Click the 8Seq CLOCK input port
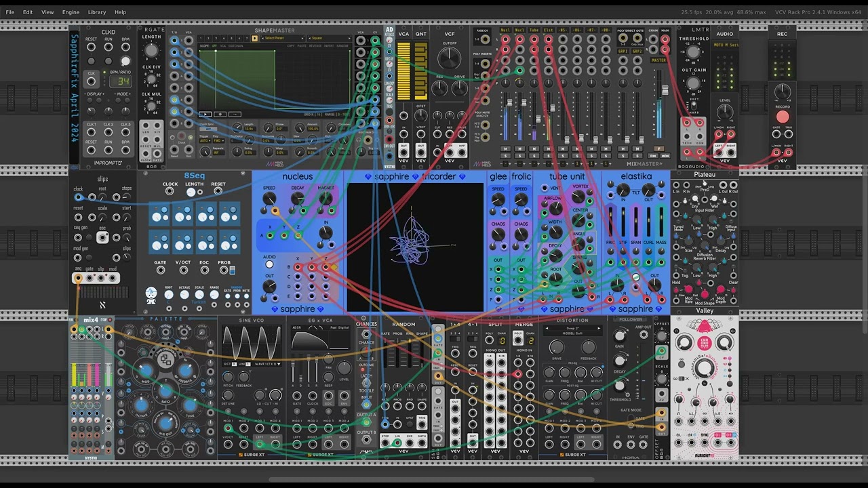 [170, 192]
